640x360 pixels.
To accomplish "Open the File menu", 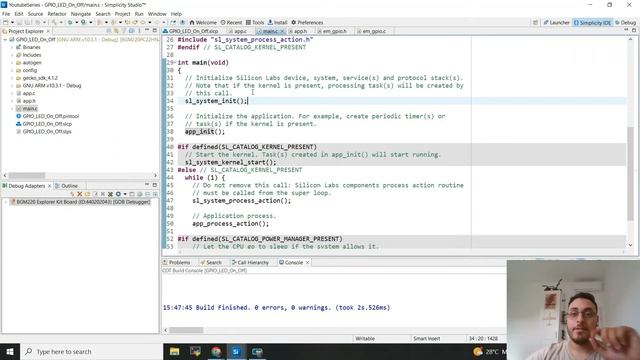I will point(6,14).
